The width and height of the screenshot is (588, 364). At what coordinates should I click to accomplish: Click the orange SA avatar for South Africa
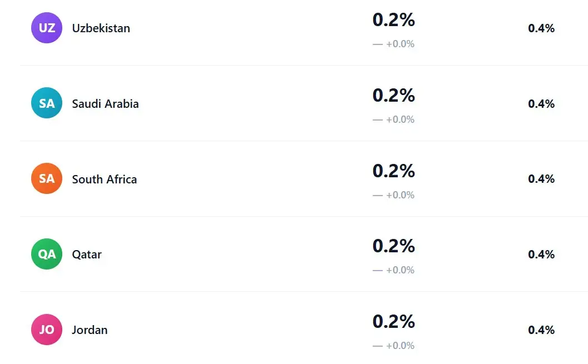point(47,178)
